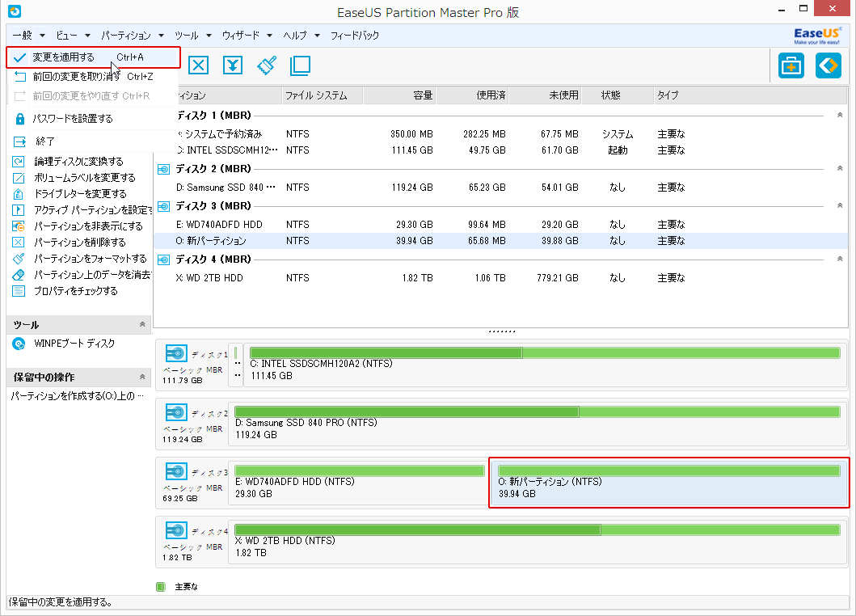Click the green 主要な legend swatch
The height and width of the screenshot is (616, 856).
[161, 587]
